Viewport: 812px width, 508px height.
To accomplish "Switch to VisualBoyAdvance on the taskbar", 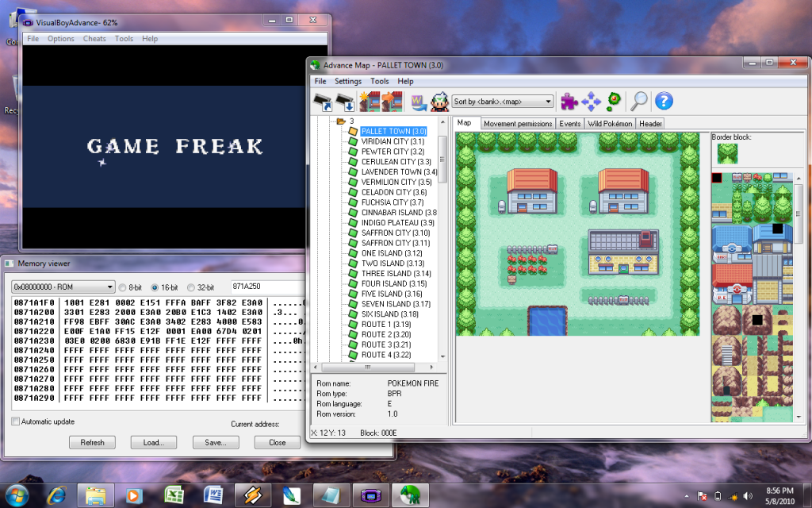I will [x=371, y=495].
